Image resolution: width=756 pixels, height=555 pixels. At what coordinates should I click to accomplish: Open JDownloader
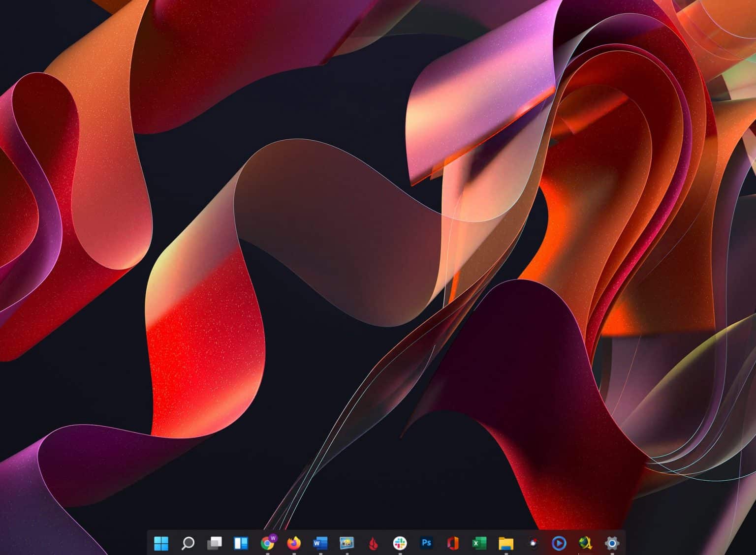click(x=585, y=543)
